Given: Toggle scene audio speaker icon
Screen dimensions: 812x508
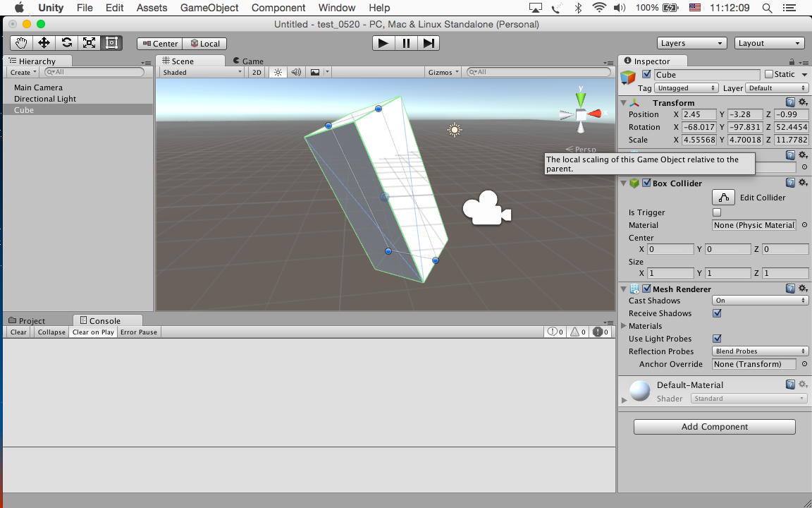Looking at the screenshot, I should coord(296,72).
